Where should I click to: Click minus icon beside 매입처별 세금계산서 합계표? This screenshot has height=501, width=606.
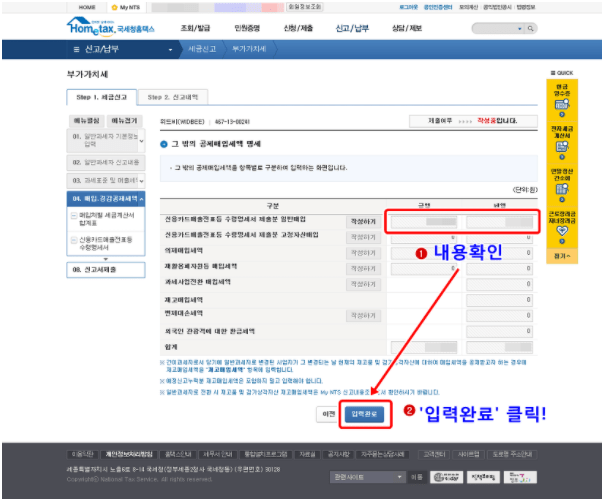[x=73, y=216]
